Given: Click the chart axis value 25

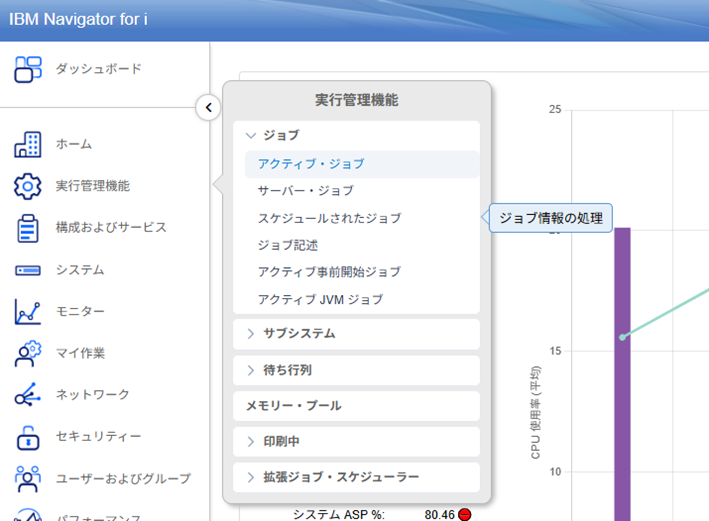Looking at the screenshot, I should tap(555, 109).
